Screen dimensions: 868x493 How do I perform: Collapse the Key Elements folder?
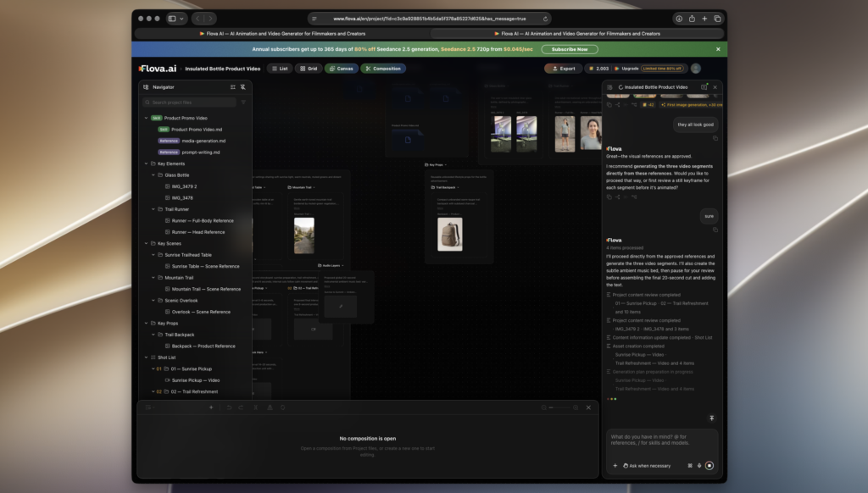coord(146,163)
